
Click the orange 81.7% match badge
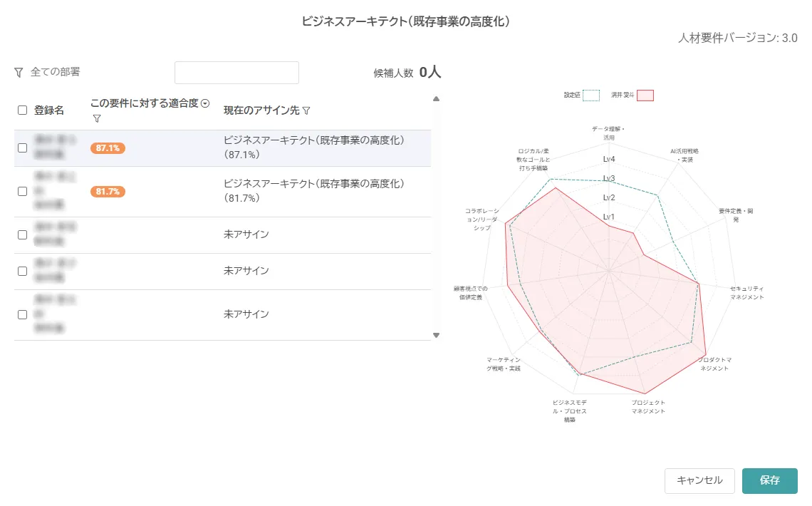pyautogui.click(x=108, y=192)
